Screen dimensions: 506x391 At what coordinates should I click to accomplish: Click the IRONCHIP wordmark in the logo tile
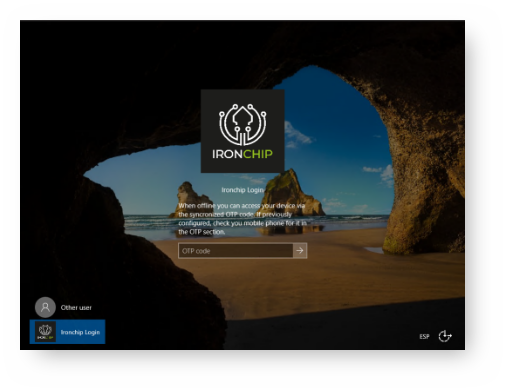tap(242, 154)
